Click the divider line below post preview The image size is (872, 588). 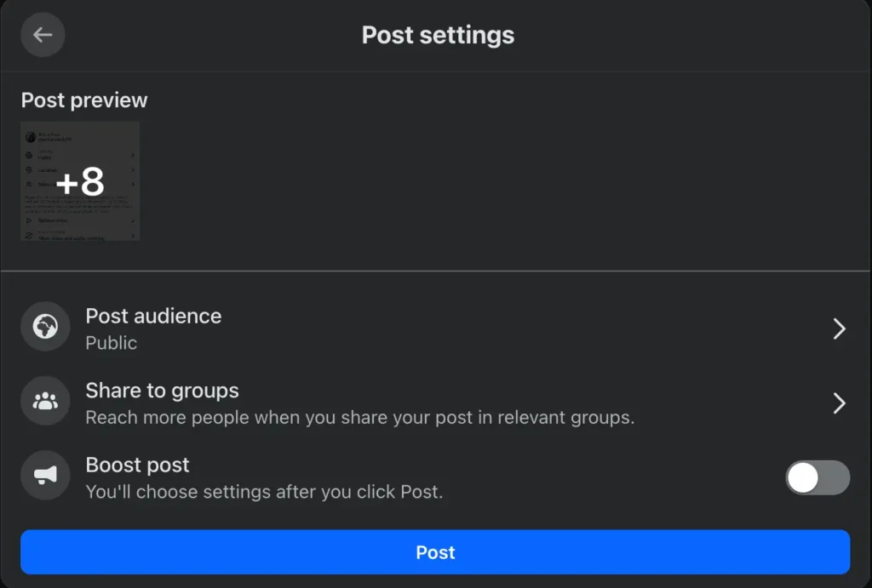point(436,271)
